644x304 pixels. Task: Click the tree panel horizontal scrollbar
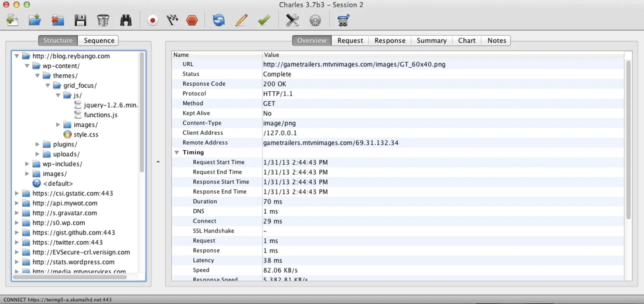pyautogui.click(x=70, y=277)
